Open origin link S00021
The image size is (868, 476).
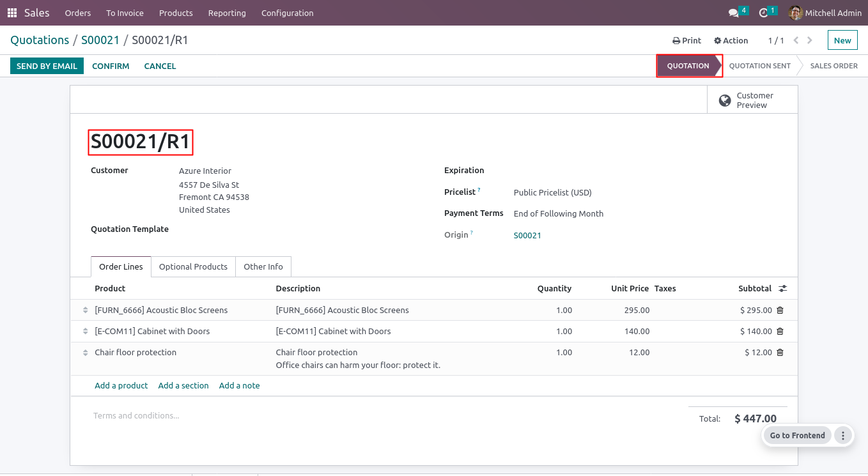(x=527, y=236)
